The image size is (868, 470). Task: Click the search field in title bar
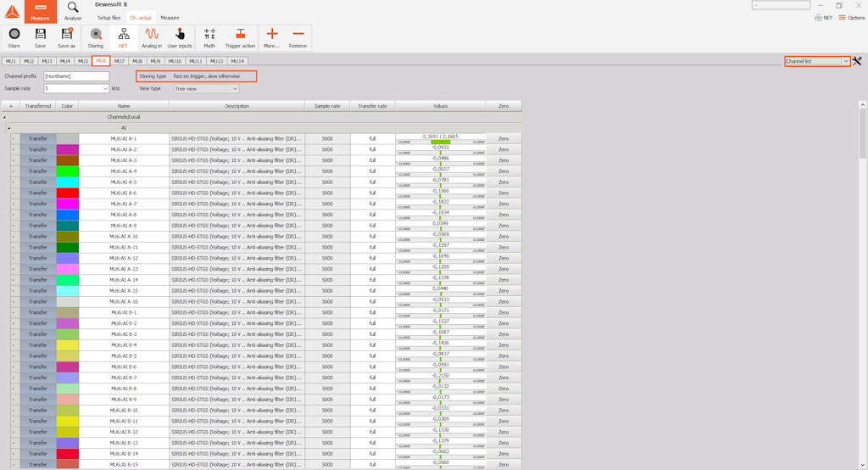tap(781, 5)
